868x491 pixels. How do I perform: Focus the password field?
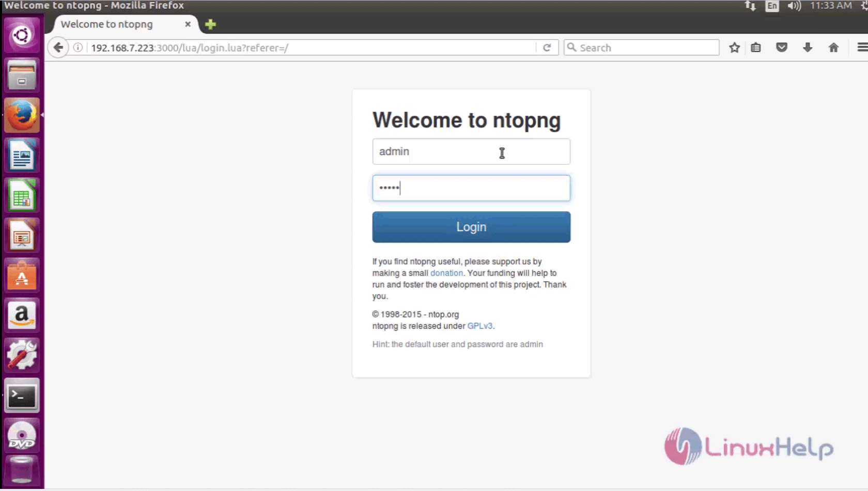(x=471, y=188)
